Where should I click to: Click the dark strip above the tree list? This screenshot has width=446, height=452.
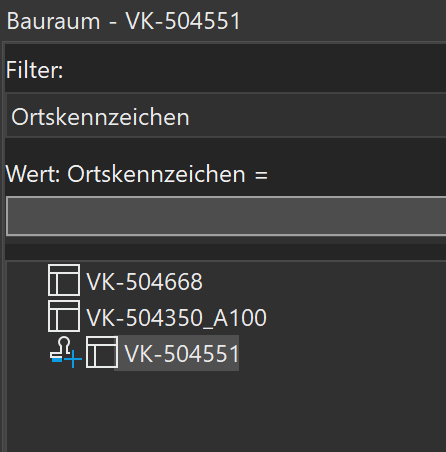(x=226, y=252)
